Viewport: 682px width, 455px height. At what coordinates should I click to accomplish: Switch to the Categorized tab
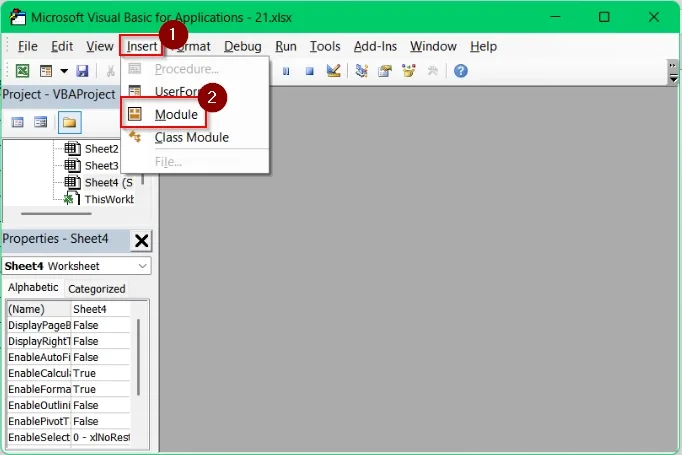(x=97, y=289)
